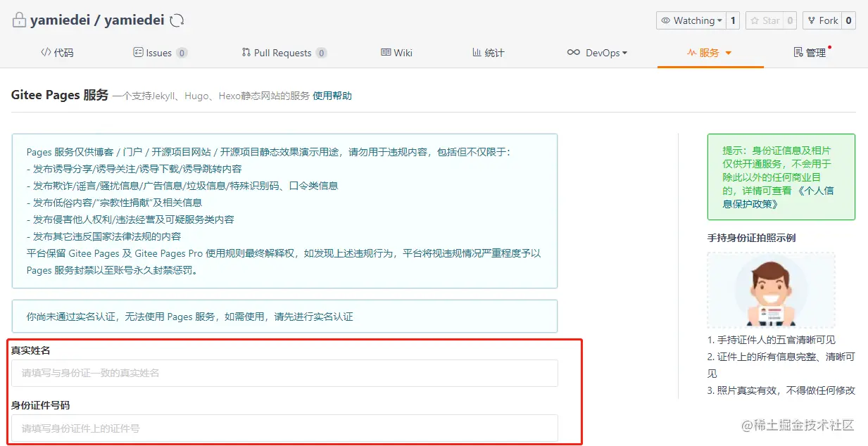
Task: Click the 发布低俗内容 rule line
Action: point(114,203)
